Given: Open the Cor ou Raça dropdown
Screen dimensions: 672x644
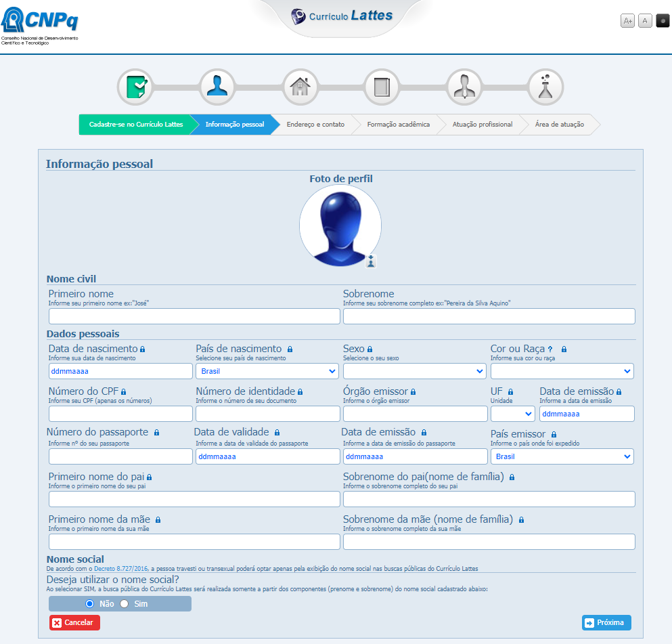Looking at the screenshot, I should [562, 371].
